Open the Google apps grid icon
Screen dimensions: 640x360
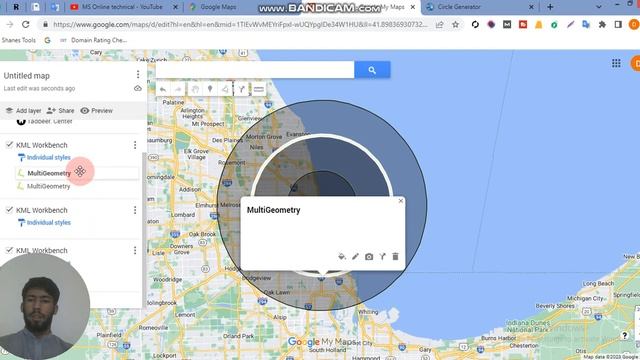(616, 63)
